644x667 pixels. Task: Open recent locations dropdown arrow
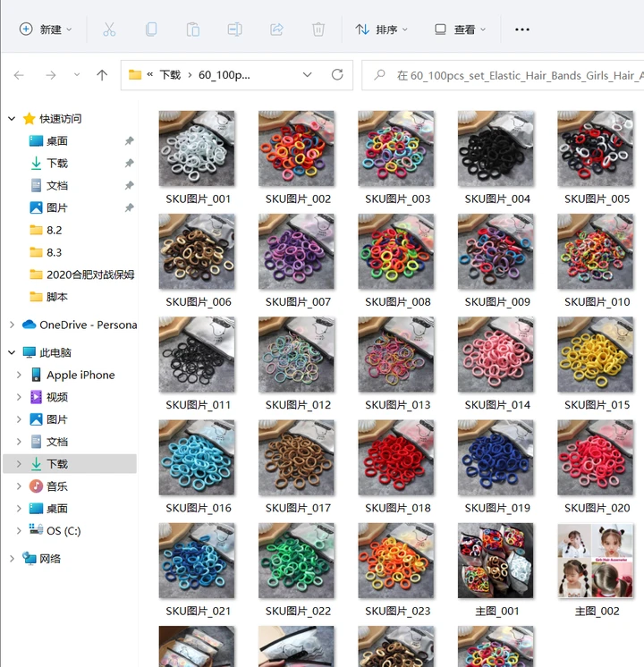coord(77,75)
